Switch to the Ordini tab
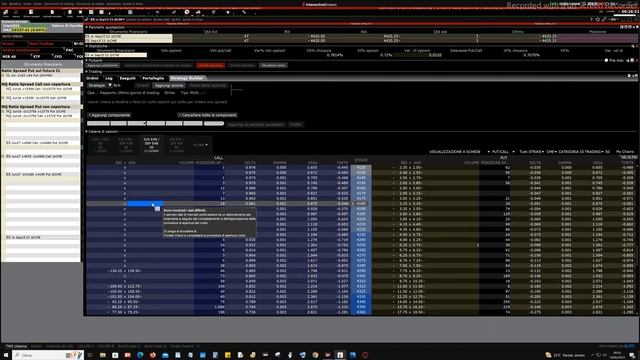This screenshot has height=360, width=640. point(92,78)
